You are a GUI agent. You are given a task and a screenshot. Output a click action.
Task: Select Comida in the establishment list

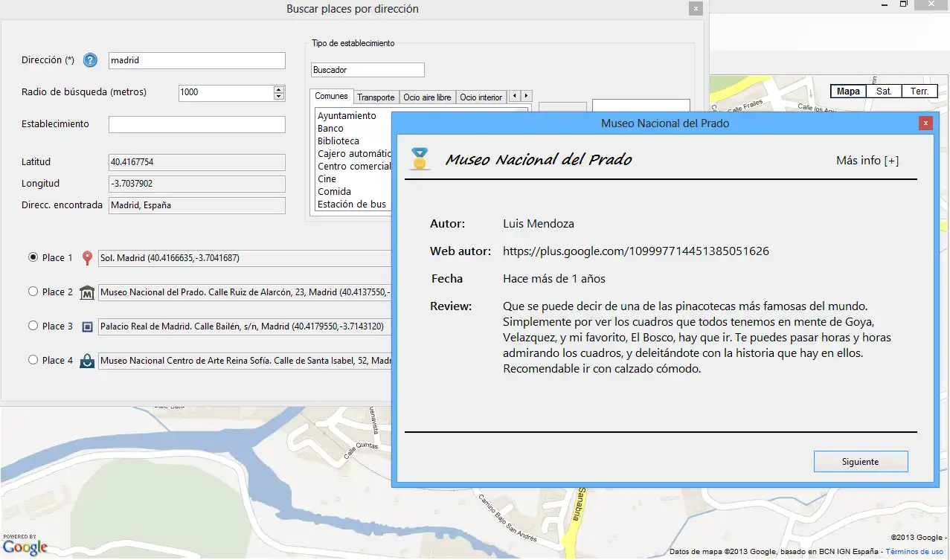(334, 192)
